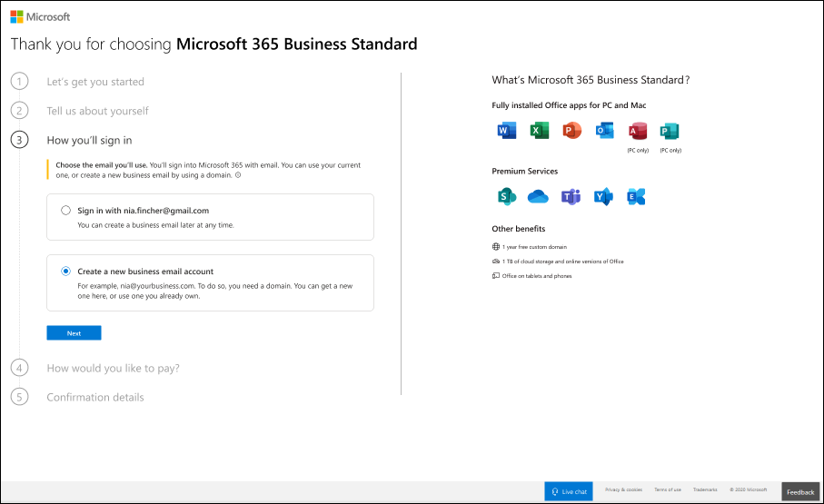Expand step 1 Let's get you started
The height and width of the screenshot is (504, 824).
[x=95, y=82]
